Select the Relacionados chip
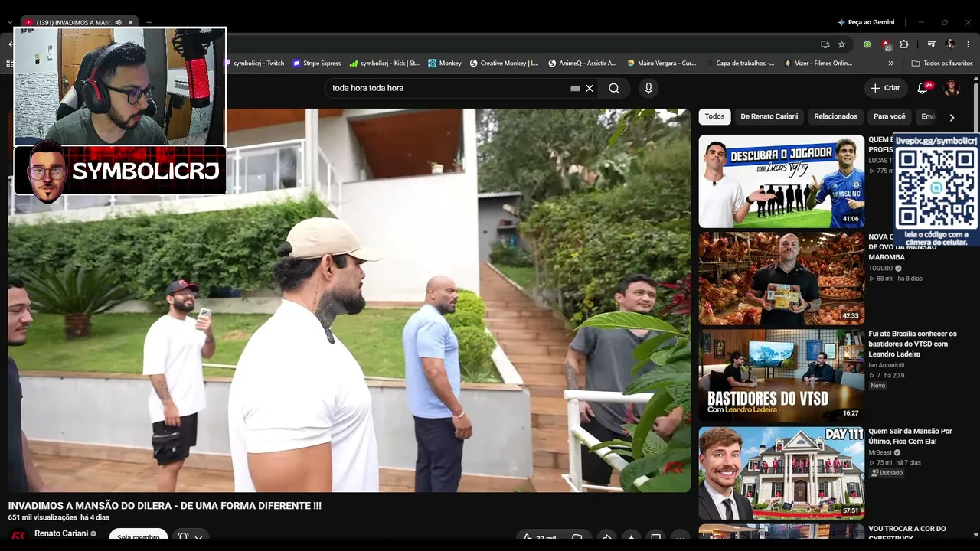This screenshot has height=551, width=980. 836,117
